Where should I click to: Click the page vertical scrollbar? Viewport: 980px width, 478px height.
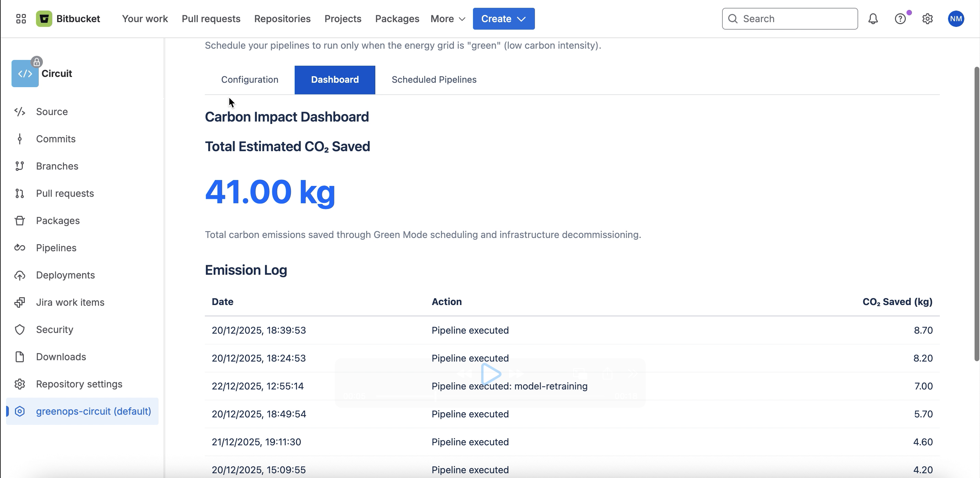tap(976, 213)
